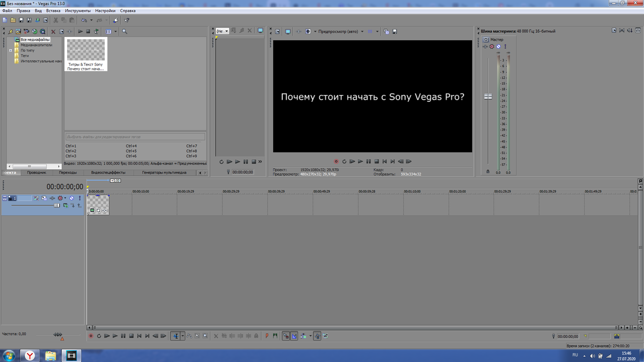Open views dropdown arrow in Project Media

pos(115,32)
